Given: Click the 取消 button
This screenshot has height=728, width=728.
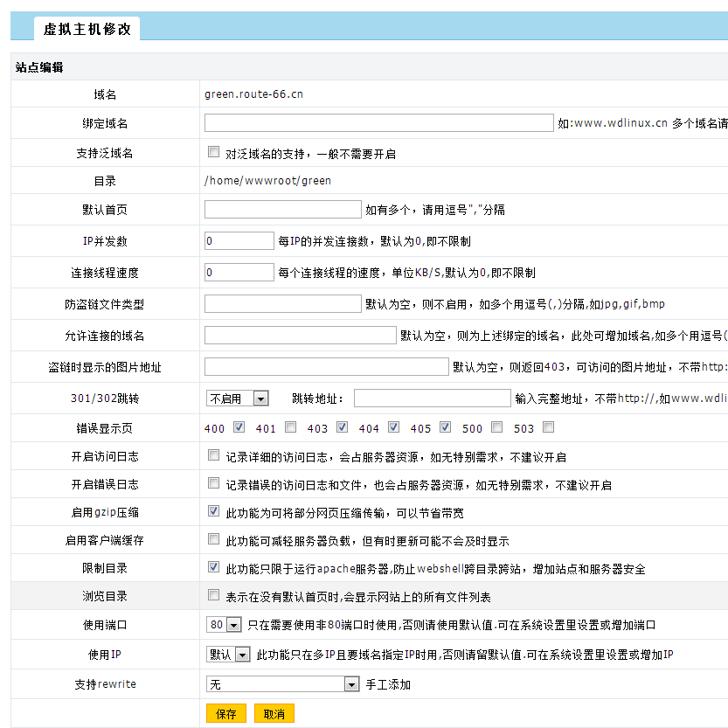Looking at the screenshot, I should 274,714.
